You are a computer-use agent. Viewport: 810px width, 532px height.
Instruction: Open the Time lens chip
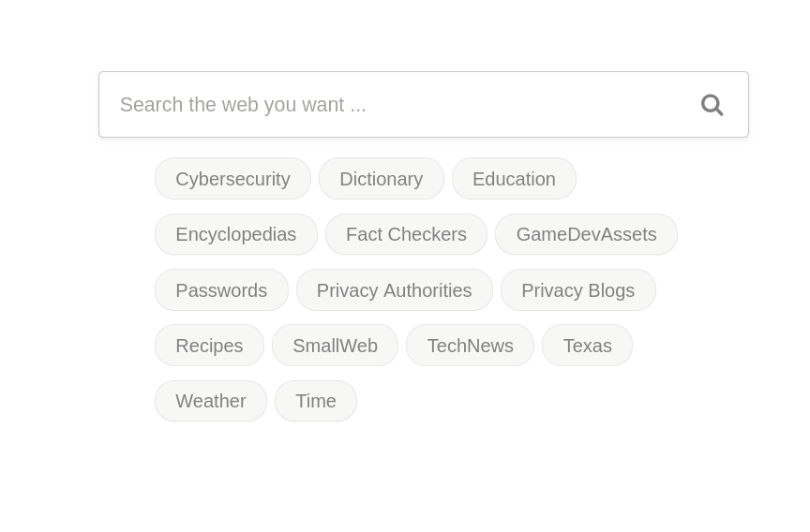point(316,401)
